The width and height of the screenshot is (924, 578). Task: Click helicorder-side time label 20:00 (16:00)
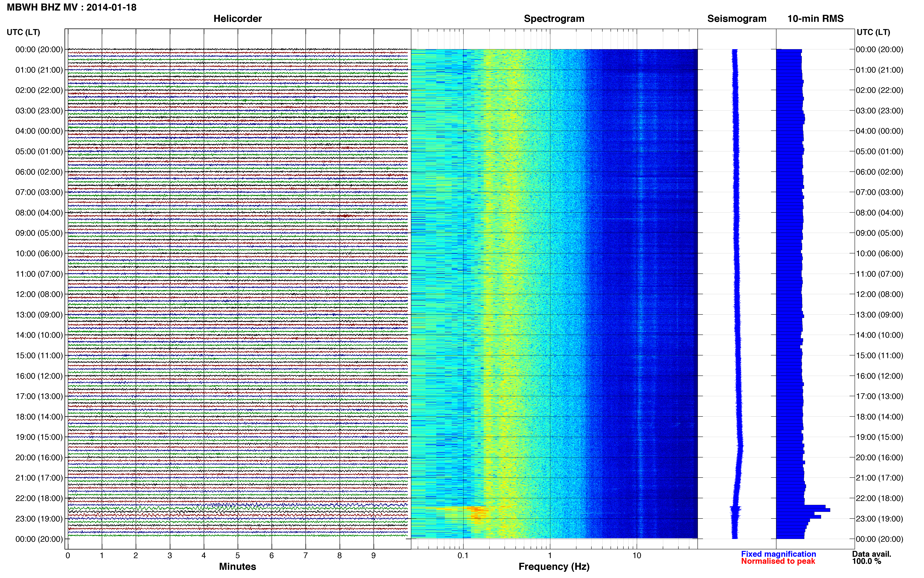[39, 458]
